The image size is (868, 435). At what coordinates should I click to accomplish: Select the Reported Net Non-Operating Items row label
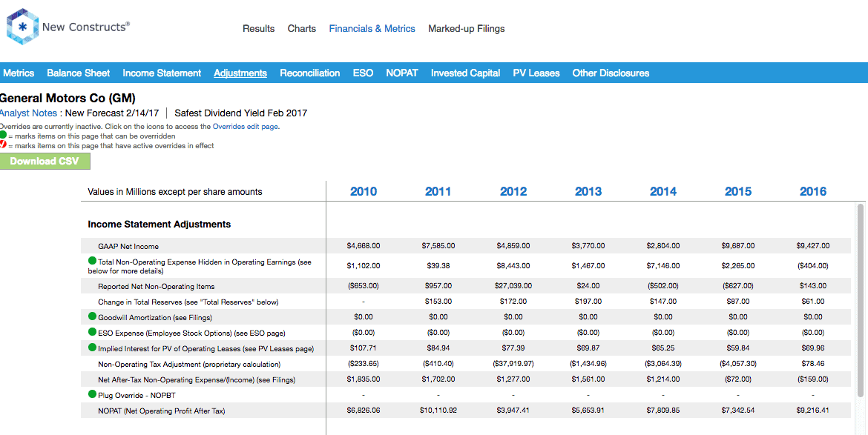tap(156, 286)
